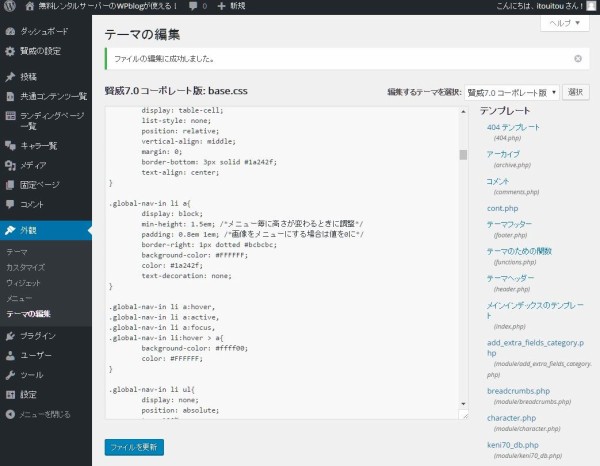600x466 pixels.
Task: Click the plus icon for new content
Action: pos(221,6)
